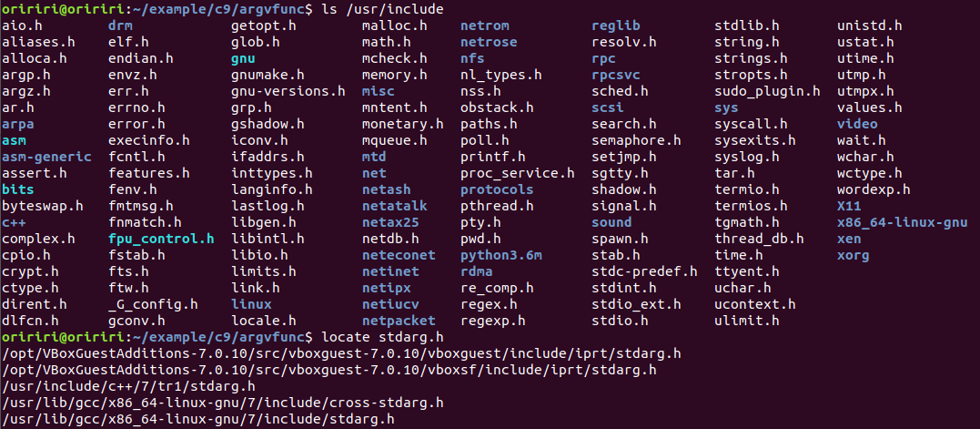
Task: Click on sudo_plugin.h file name
Action: click(767, 91)
